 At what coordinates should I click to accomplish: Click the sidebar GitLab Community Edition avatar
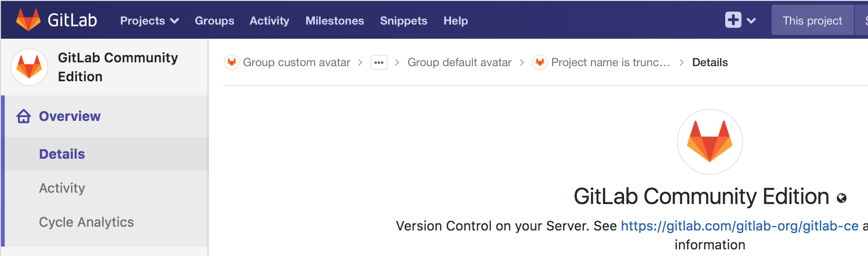click(x=29, y=67)
